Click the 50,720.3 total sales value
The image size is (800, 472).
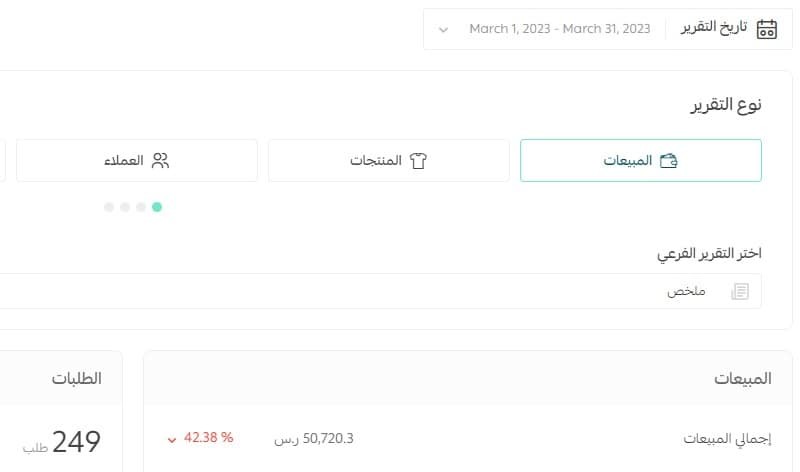pyautogui.click(x=328, y=438)
